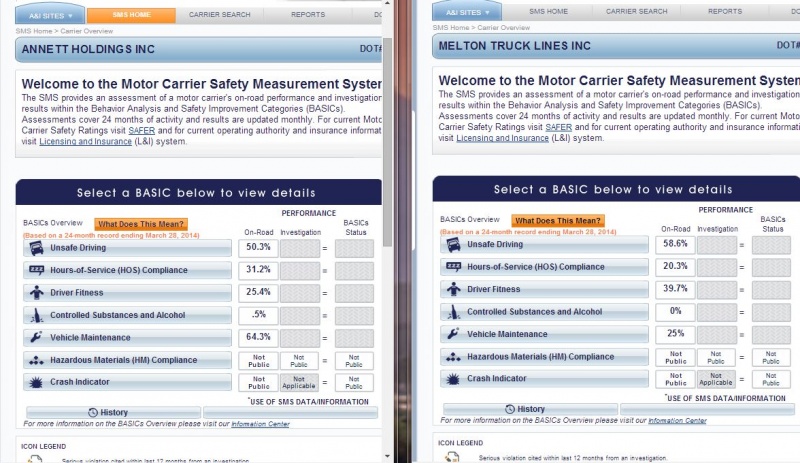Follow the SAFER link in Melton window
This screenshot has height=463, width=800.
(x=558, y=127)
